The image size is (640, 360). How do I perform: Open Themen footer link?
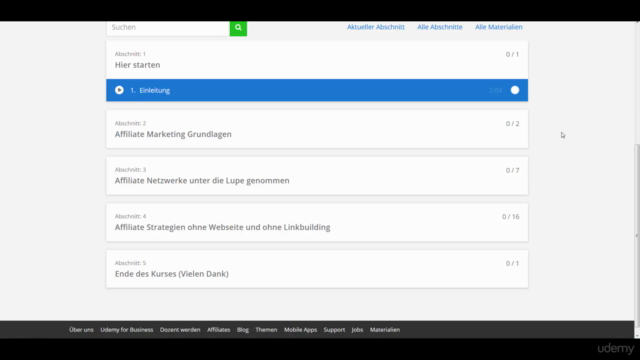tap(266, 330)
